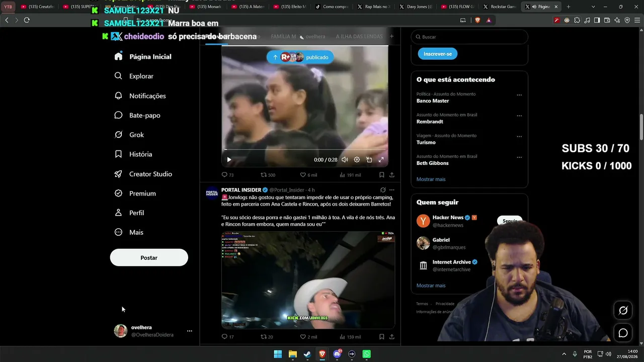The height and width of the screenshot is (362, 644).
Task: Click the video progress bar
Action: click(x=305, y=149)
